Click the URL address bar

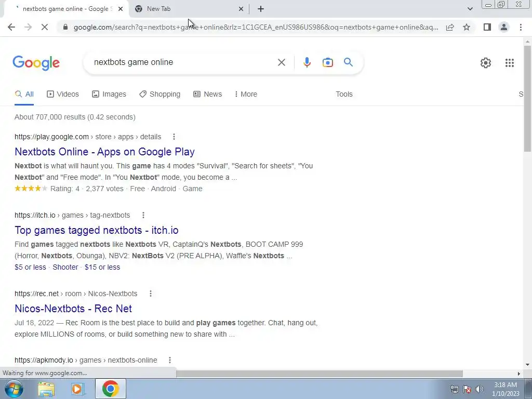coord(256,27)
